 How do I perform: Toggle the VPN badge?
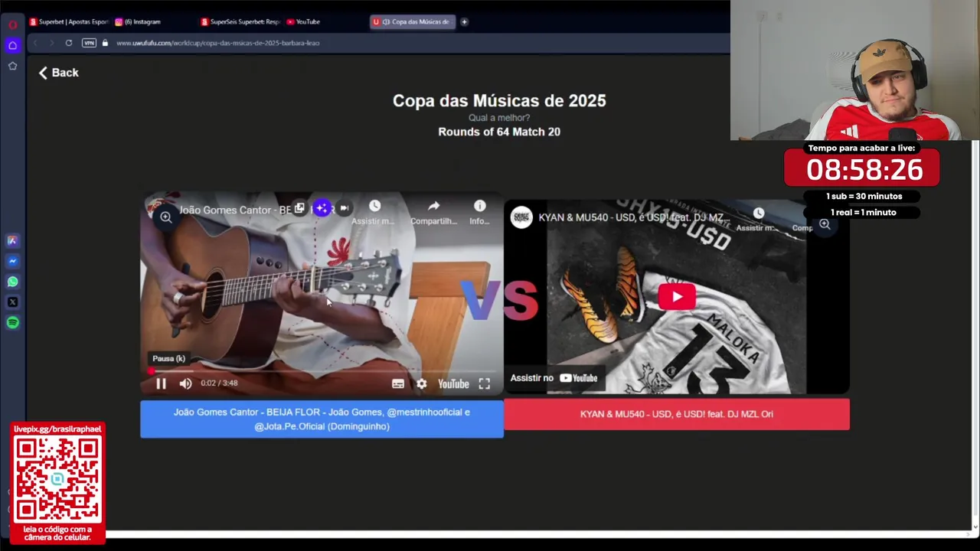pyautogui.click(x=89, y=43)
